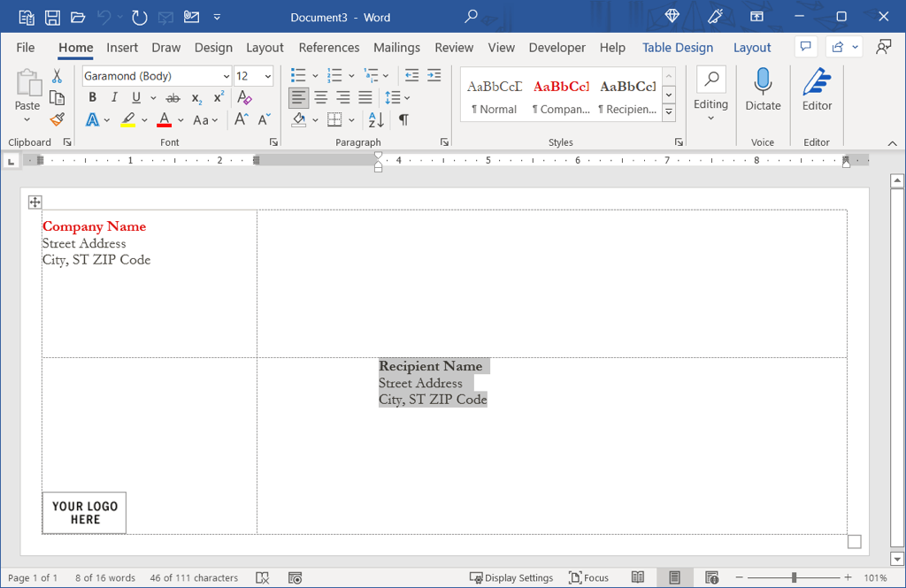Switch to the Table Design tab

click(x=678, y=48)
